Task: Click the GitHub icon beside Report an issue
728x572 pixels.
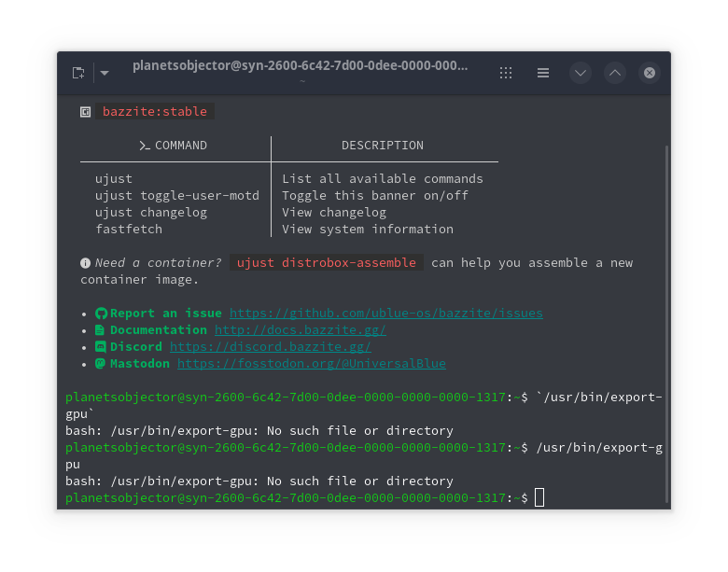Action: click(101, 314)
